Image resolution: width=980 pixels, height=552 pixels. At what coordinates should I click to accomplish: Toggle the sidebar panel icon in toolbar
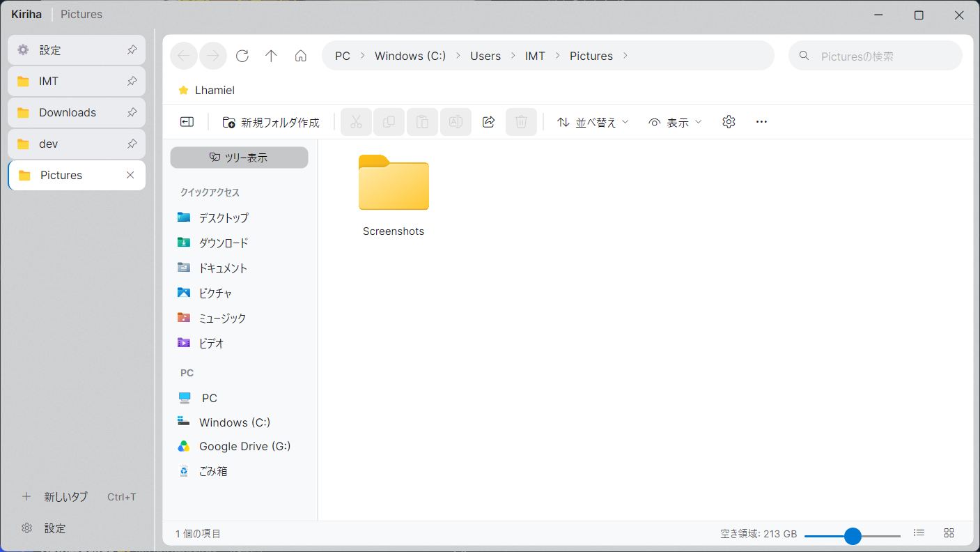click(187, 122)
